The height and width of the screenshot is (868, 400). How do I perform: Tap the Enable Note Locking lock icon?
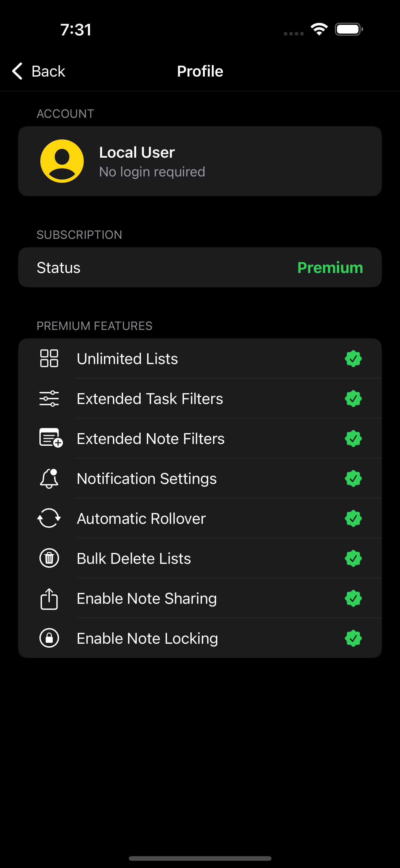click(49, 638)
